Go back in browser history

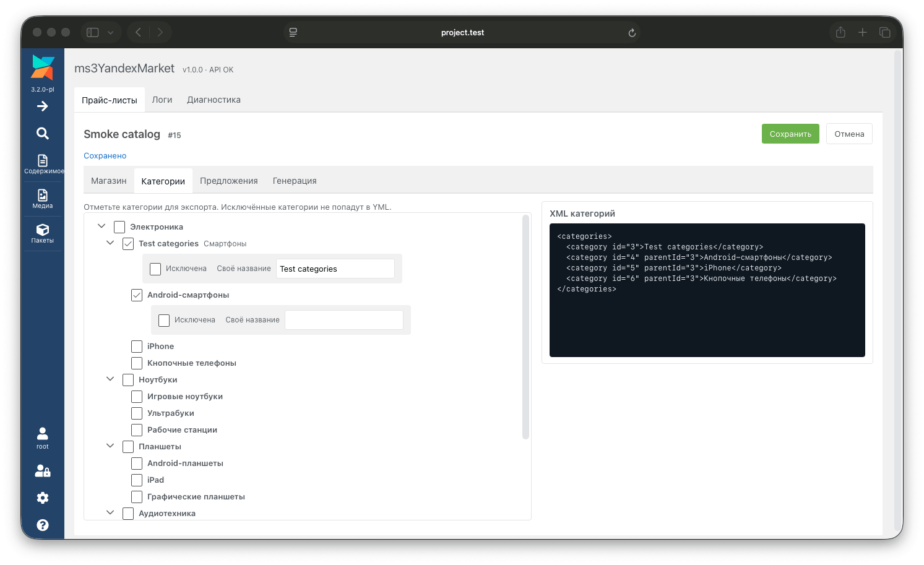139,32
